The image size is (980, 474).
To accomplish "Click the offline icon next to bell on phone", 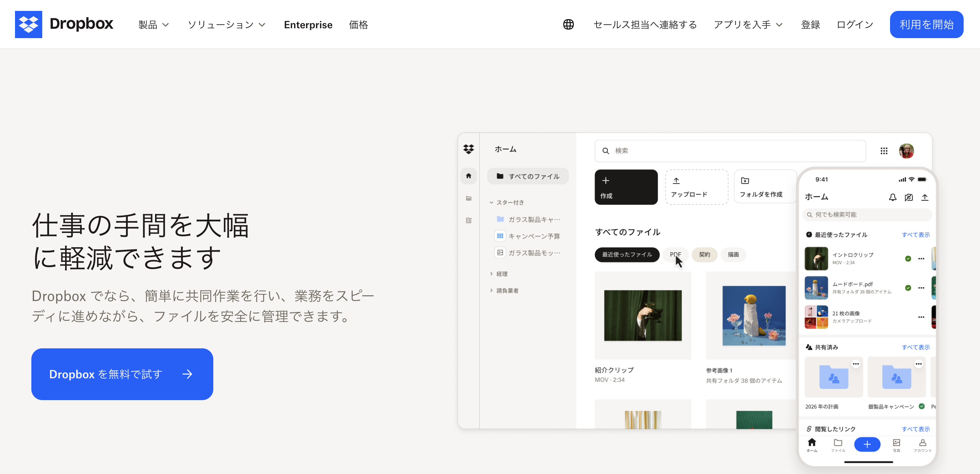I will 908,197.
